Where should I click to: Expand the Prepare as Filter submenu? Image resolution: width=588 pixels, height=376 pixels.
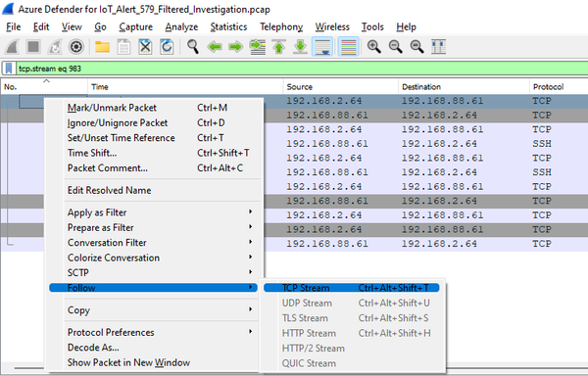tap(154, 228)
